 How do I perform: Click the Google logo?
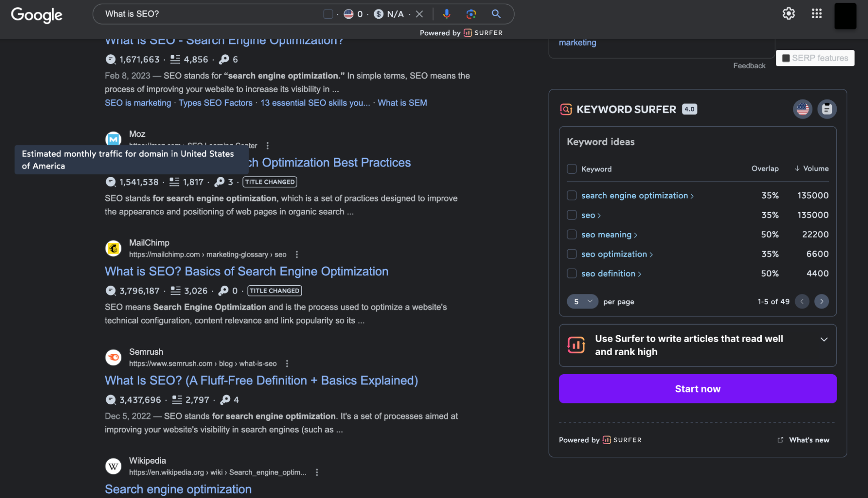click(x=37, y=15)
